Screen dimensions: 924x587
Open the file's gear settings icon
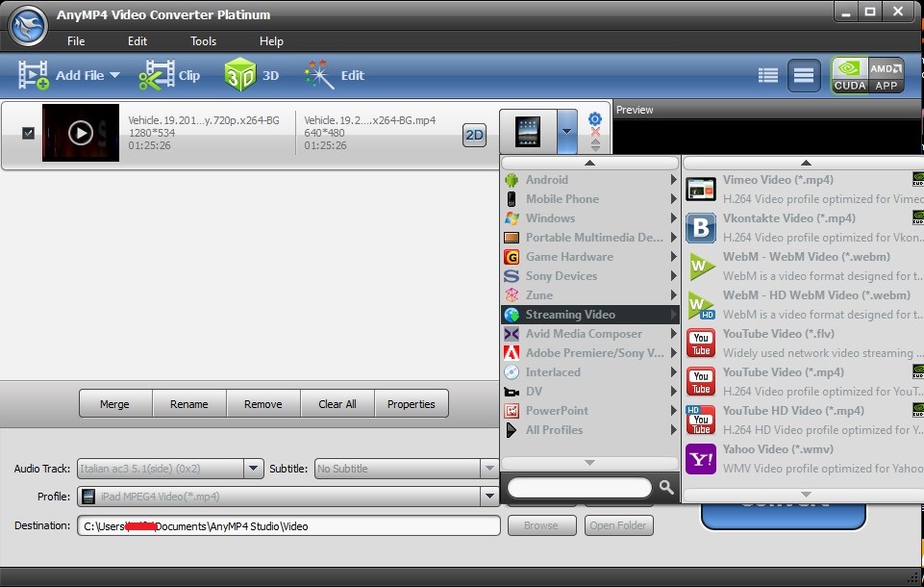click(x=595, y=118)
